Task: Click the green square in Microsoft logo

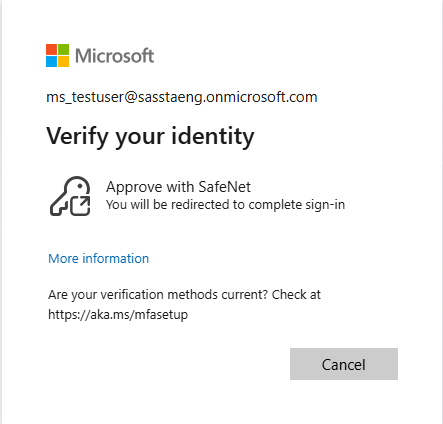Action: [x=63, y=49]
